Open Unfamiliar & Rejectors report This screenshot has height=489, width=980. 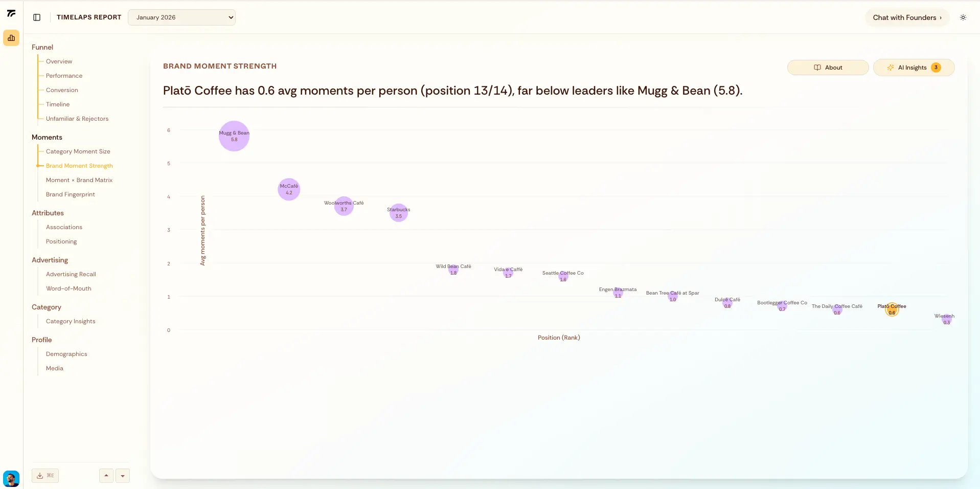(77, 119)
